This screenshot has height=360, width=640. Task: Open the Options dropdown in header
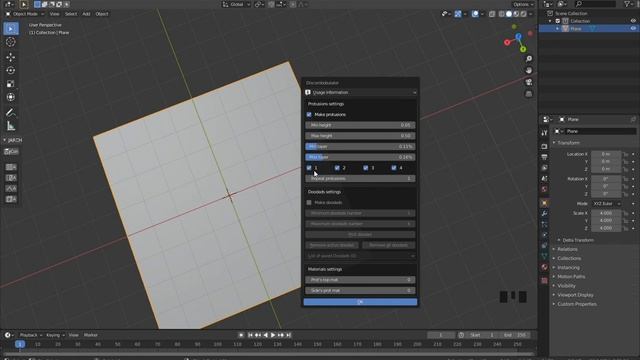point(523,4)
